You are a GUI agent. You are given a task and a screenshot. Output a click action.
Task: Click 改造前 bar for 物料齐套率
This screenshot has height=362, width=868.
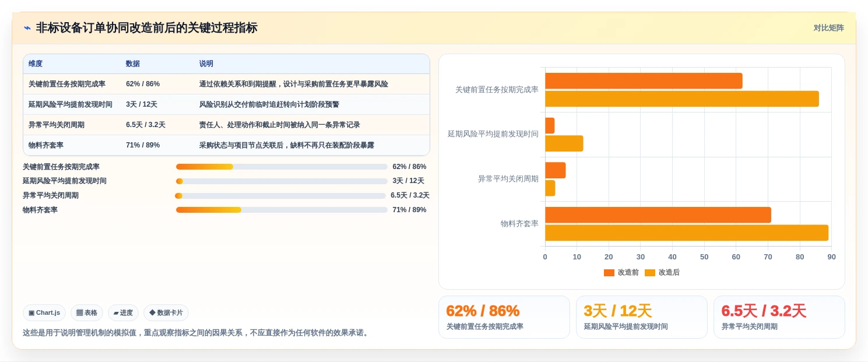point(658,215)
